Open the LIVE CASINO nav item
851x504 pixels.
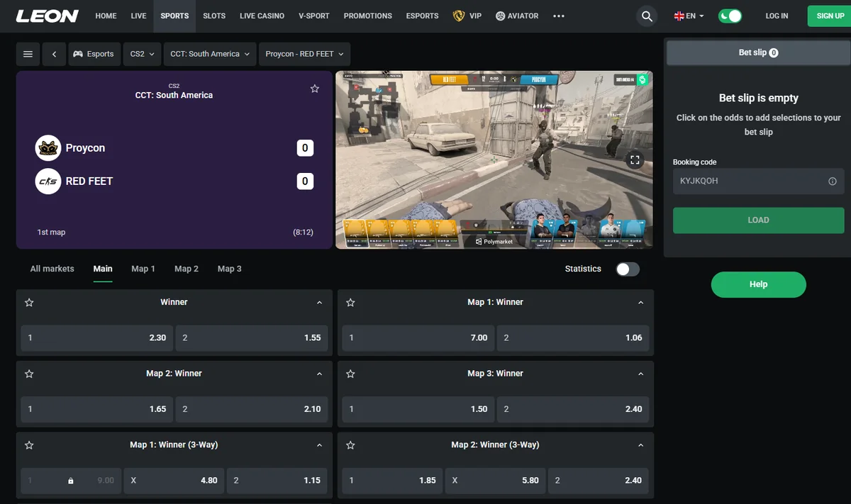[262, 16]
